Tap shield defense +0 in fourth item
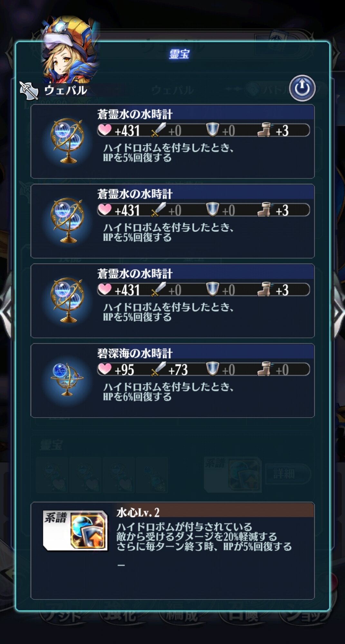 221,369
